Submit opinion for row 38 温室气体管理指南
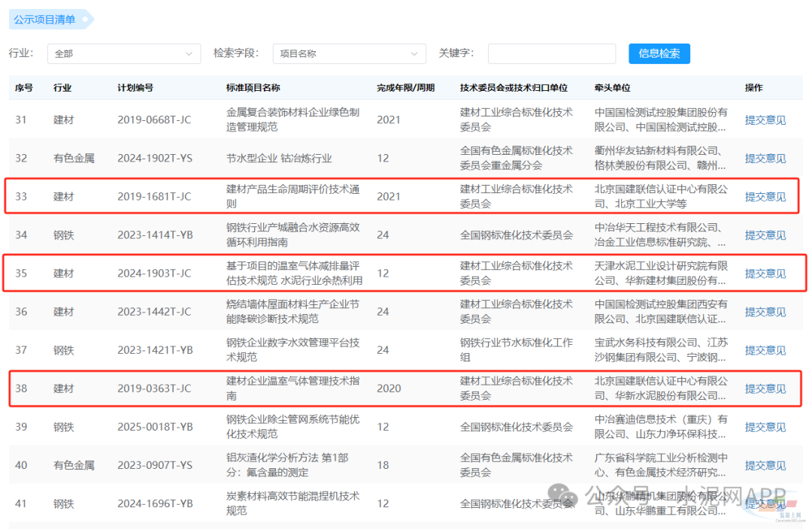Image resolution: width=812 pixels, height=529 pixels. 765,388
